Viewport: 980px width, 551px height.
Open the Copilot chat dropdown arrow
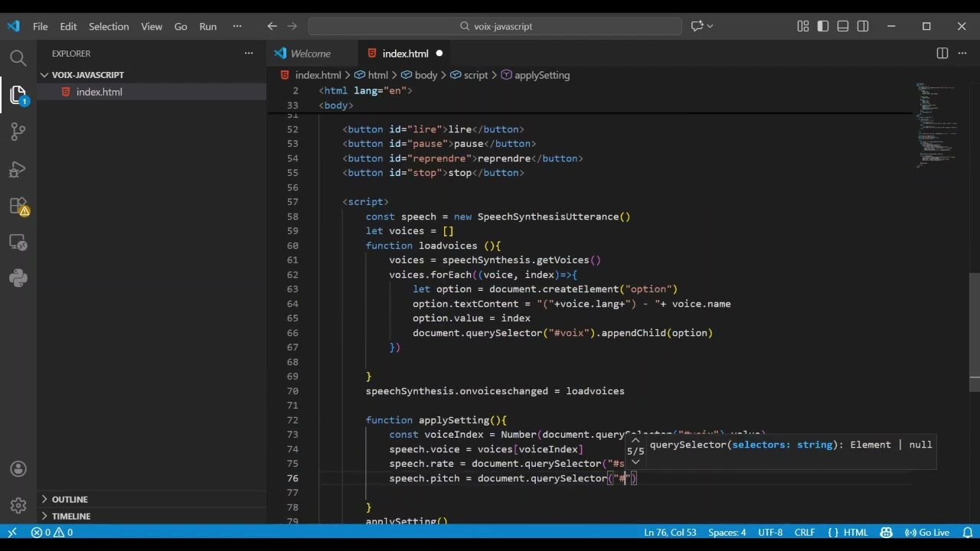710,26
